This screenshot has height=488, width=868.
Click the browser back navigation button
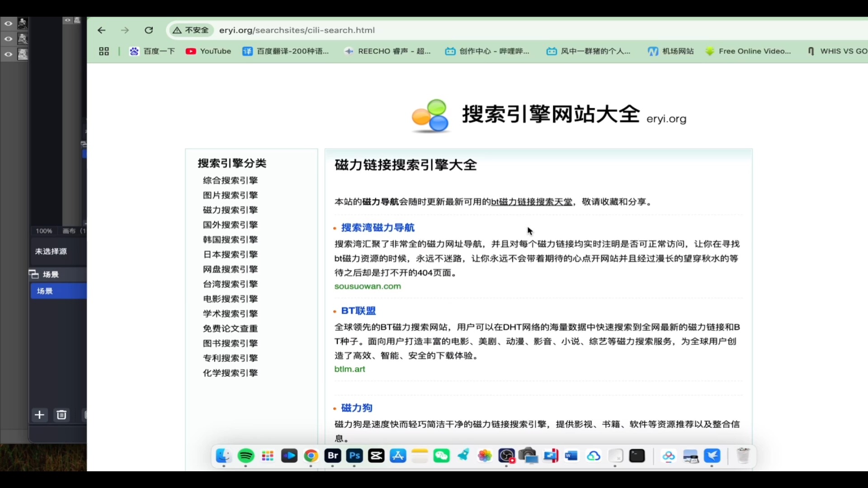coord(101,30)
